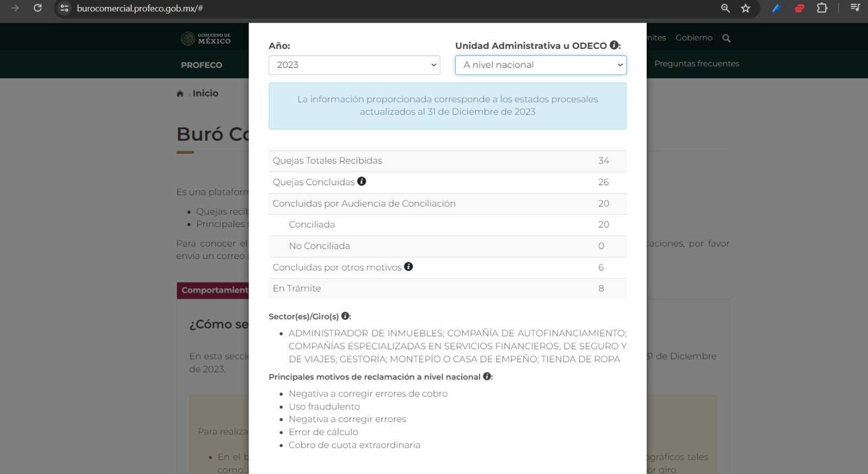868x474 pixels.
Task: Click the Inicio breadcrumb link
Action: pyautogui.click(x=205, y=93)
